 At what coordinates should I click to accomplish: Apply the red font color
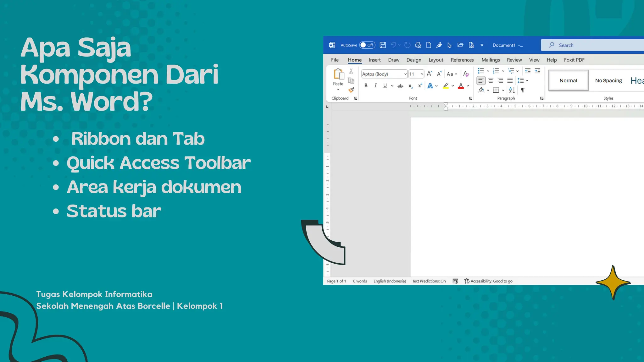point(461,85)
